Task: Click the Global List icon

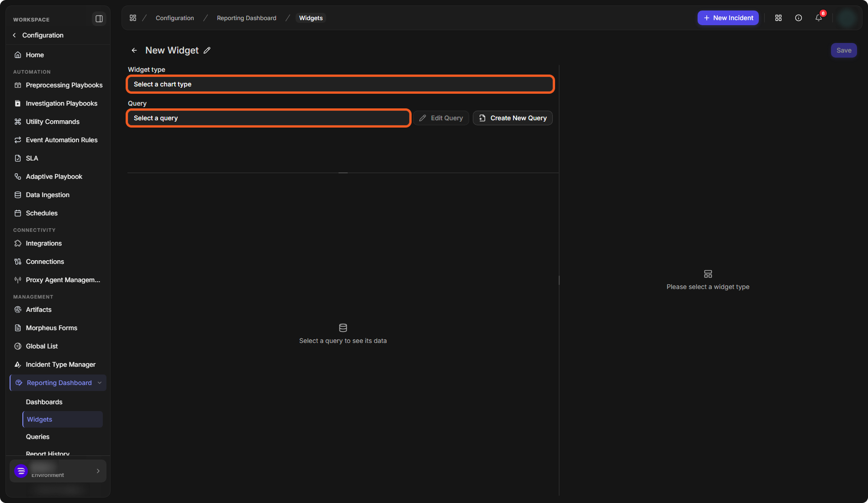Action: click(18, 346)
